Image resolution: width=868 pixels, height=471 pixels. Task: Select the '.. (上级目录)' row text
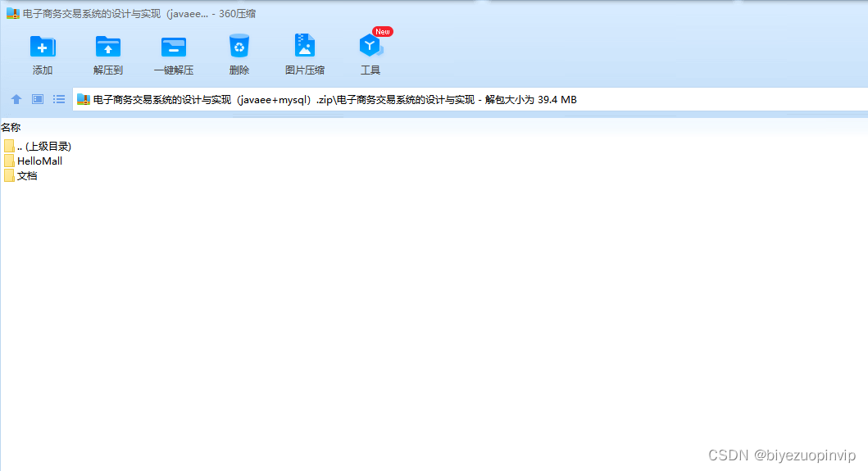(x=44, y=146)
